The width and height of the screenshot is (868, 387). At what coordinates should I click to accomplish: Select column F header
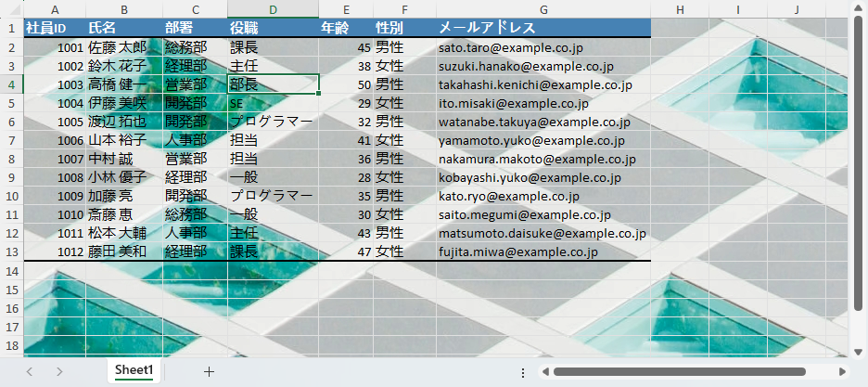click(404, 9)
